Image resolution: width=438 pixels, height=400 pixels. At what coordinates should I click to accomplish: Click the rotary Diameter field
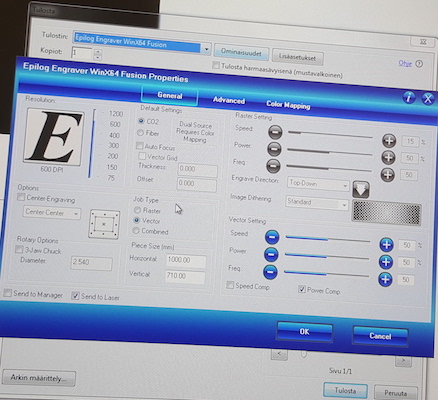pos(91,263)
